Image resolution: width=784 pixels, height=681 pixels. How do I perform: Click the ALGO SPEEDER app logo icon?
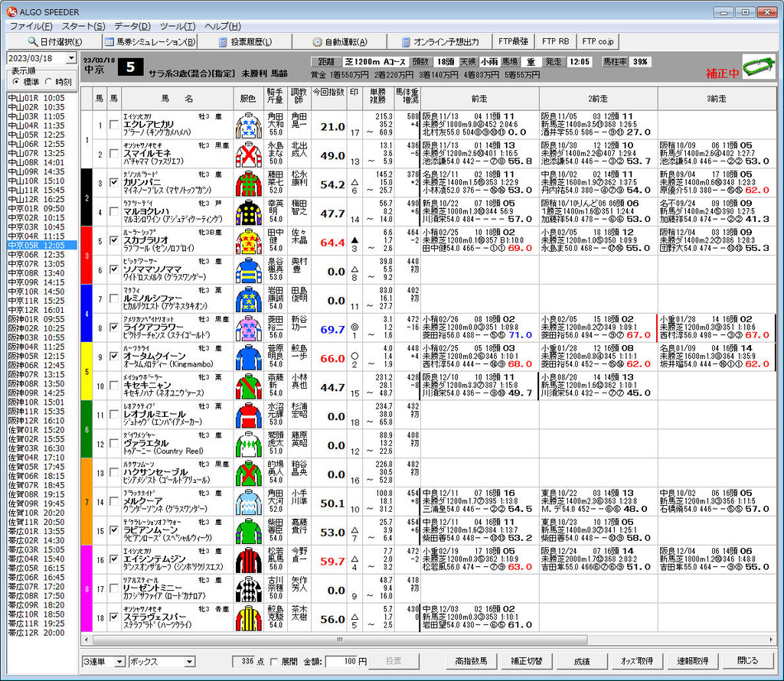pos(11,11)
